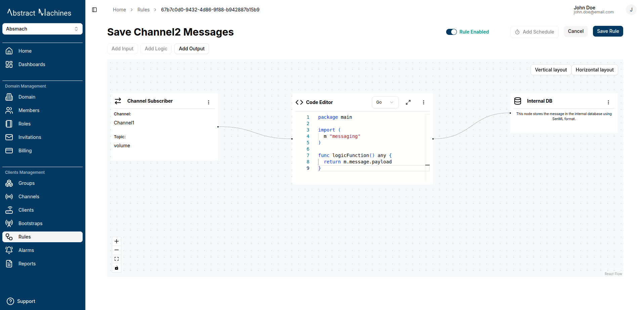Viewport: 644px width, 310px height.
Task: Toggle the Rule Enabled switch
Action: coord(451,32)
